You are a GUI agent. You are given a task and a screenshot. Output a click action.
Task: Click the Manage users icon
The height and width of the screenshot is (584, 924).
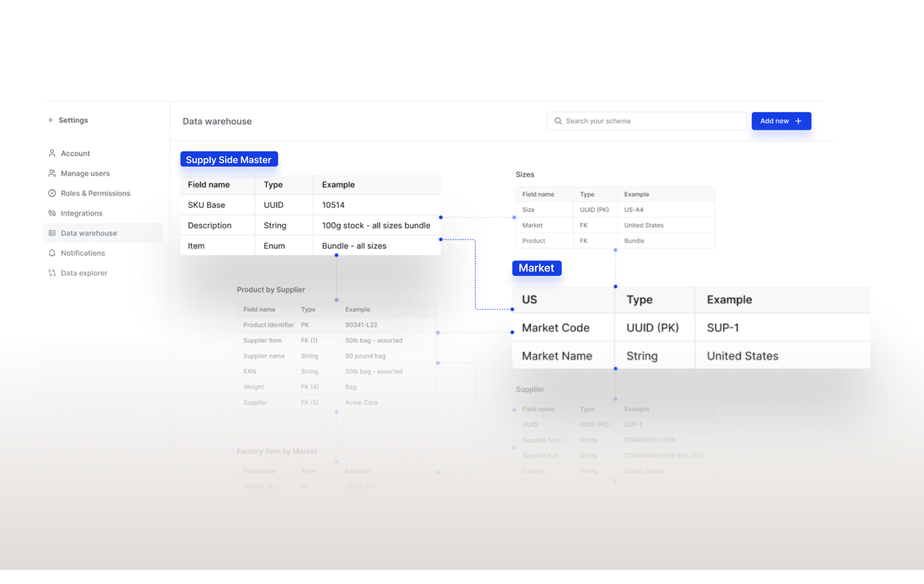coord(52,174)
